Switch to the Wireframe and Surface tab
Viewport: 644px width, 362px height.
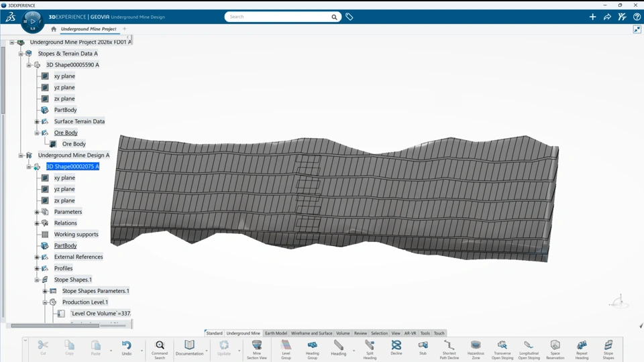tap(311, 333)
